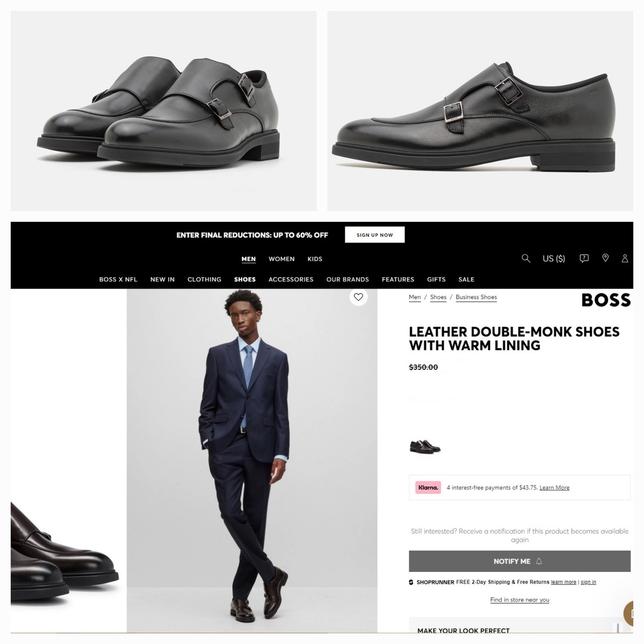The width and height of the screenshot is (644, 644).
Task: Click Find in store near you link
Action: (x=520, y=600)
